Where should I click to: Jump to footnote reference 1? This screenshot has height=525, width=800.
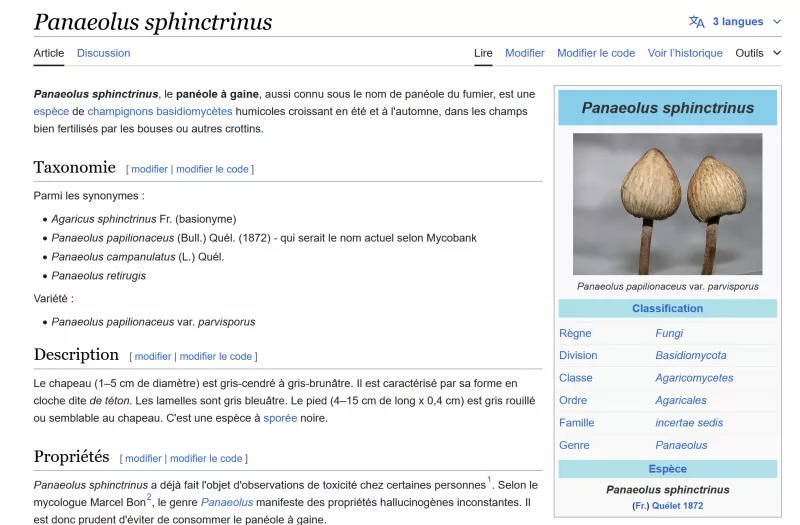(490, 480)
